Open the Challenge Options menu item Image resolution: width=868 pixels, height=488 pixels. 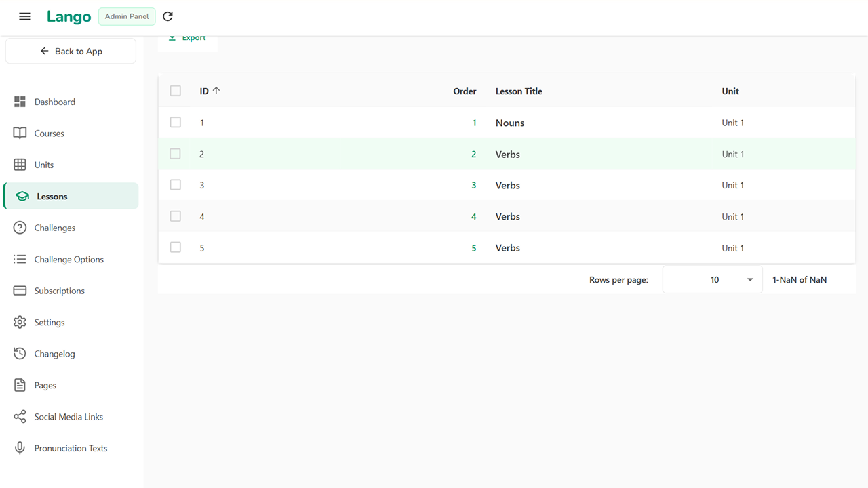tap(68, 260)
